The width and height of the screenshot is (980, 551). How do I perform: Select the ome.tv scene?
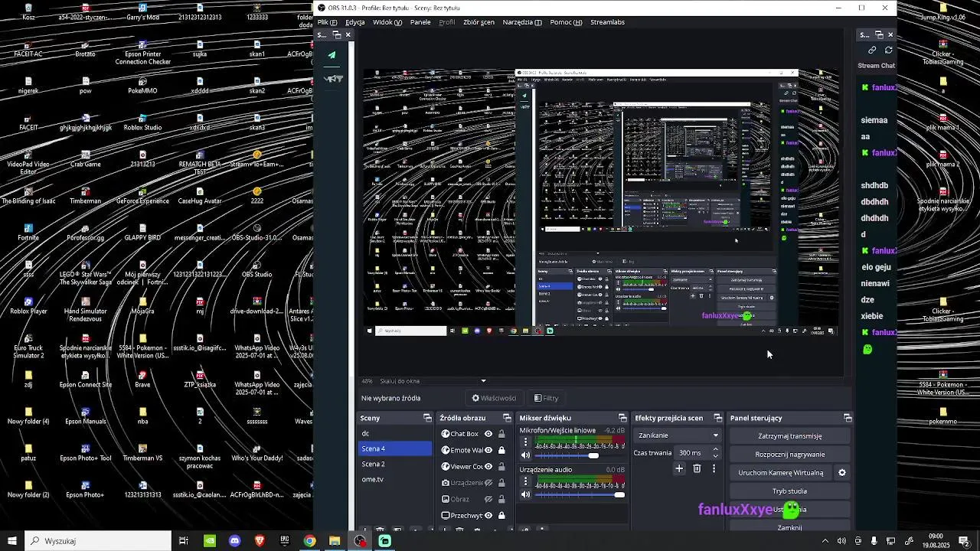pyautogui.click(x=395, y=479)
